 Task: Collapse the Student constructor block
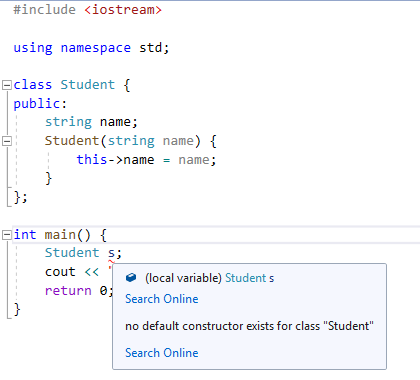pyautogui.click(x=7, y=141)
